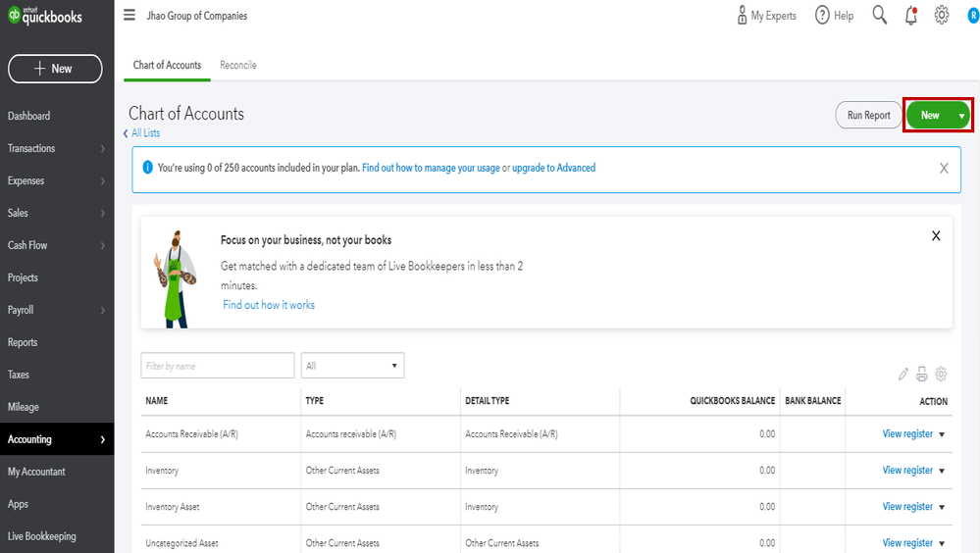The width and height of the screenshot is (980, 553).
Task: Click the green New account button
Action: click(930, 115)
